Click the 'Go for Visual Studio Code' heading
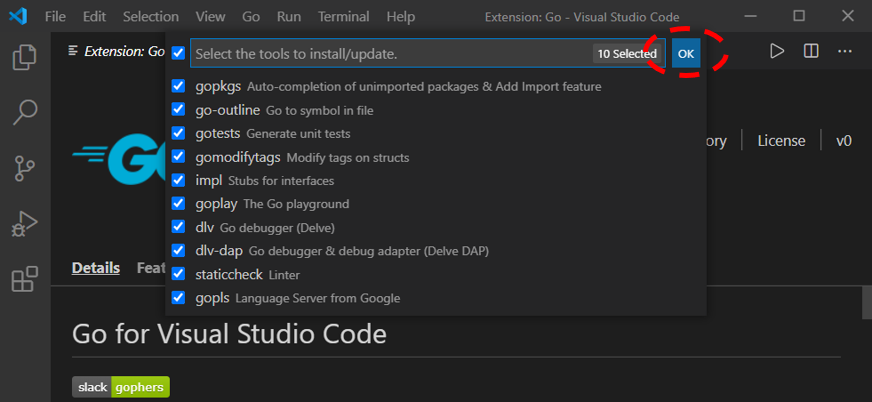Viewport: 872px width, 402px height. coord(229,335)
